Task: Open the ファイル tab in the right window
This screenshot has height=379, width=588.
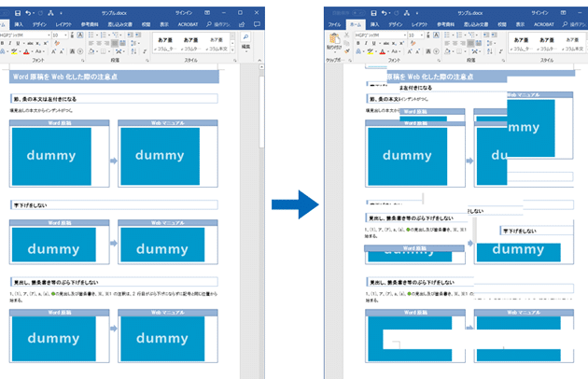Action: click(334, 24)
